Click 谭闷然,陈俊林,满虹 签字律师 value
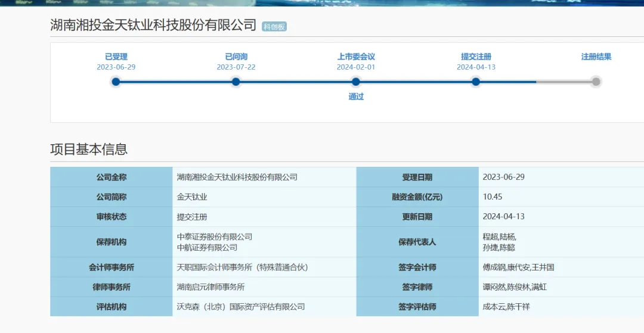Image resolution: width=644 pixels, height=333 pixels. pyautogui.click(x=515, y=287)
